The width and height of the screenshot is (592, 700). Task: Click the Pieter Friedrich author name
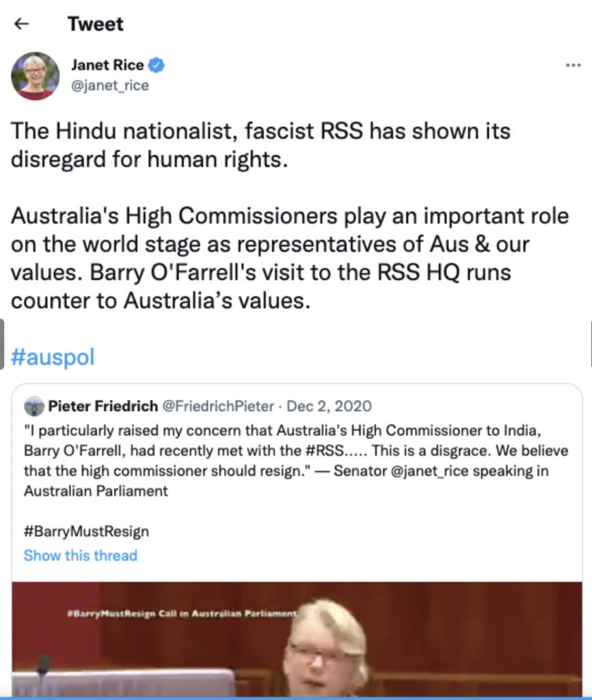(103, 407)
